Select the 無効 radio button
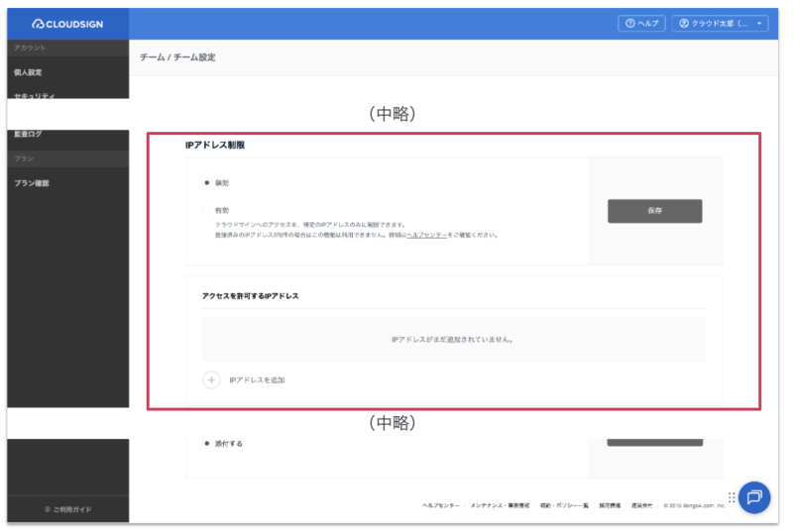793x532 pixels. 206,183
